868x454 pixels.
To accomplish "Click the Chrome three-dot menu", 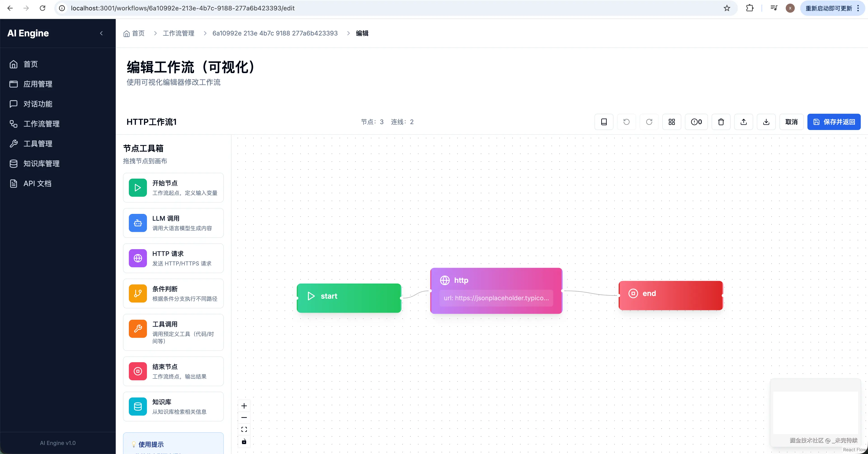I will click(x=858, y=8).
